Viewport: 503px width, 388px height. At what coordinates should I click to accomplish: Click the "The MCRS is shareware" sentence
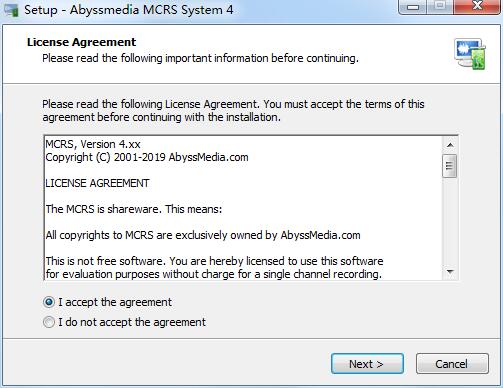click(134, 209)
